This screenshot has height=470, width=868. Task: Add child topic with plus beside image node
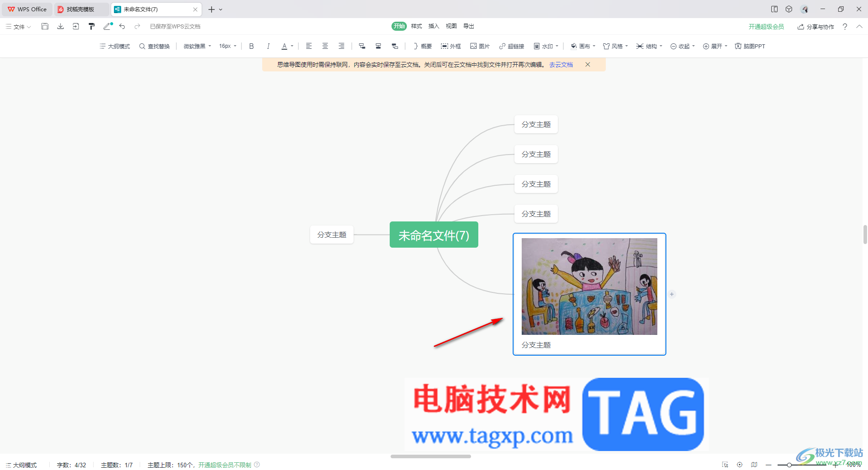click(x=672, y=294)
